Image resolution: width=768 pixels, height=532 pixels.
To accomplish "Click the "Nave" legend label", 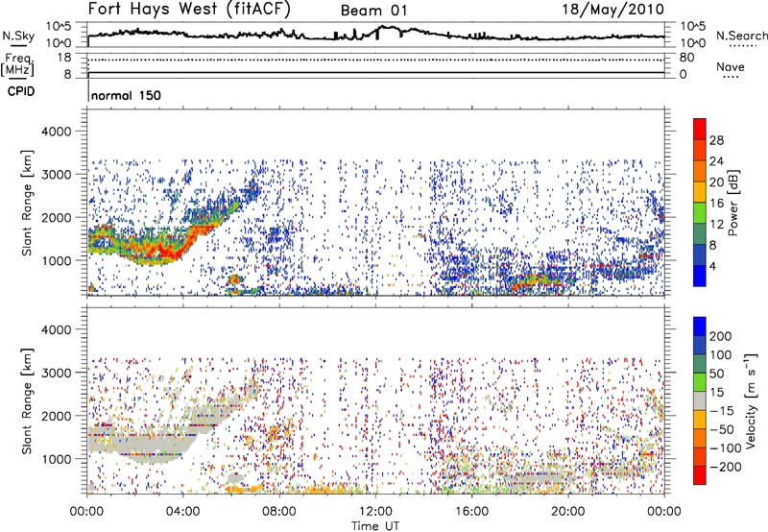I will coord(731,67).
